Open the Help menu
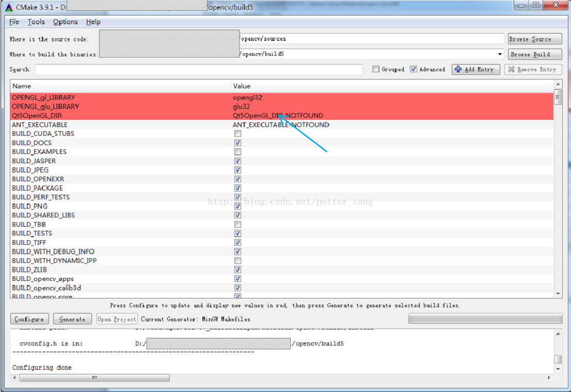 (93, 22)
